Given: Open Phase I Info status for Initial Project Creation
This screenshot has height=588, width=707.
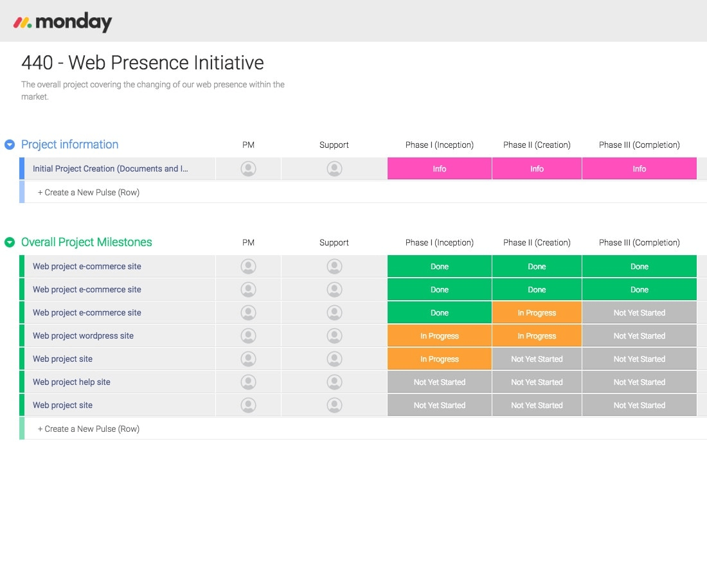Looking at the screenshot, I should point(439,168).
